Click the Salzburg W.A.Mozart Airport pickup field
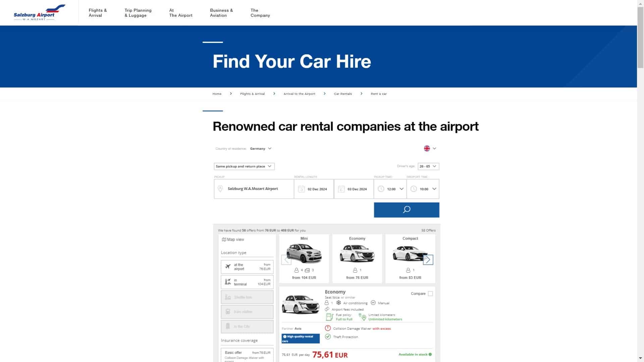The width and height of the screenshot is (644, 362). (254, 189)
